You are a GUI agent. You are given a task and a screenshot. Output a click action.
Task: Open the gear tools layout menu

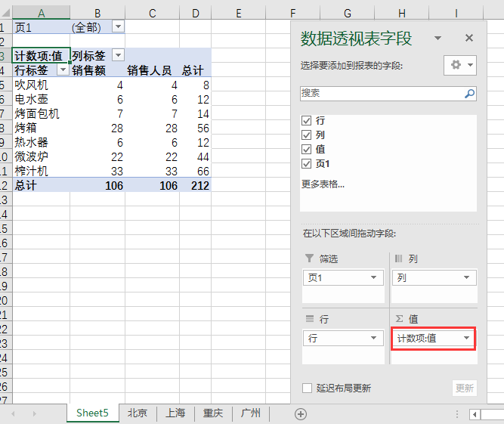point(460,65)
